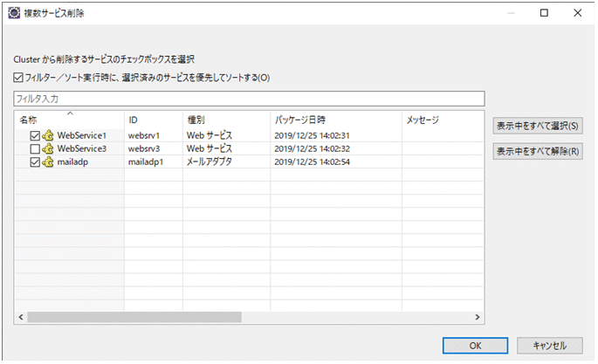
Task: Click the date 2019/12/25 14:02:54
Action: 312,162
